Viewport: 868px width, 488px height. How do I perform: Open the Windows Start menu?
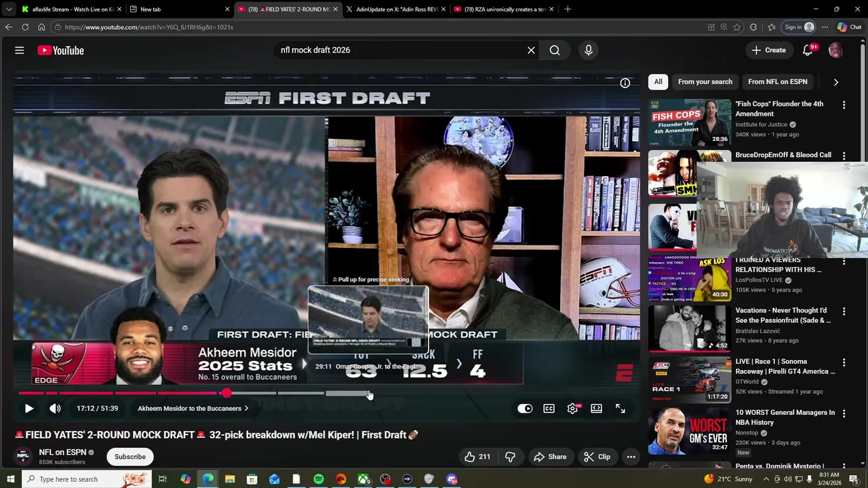tap(10, 479)
